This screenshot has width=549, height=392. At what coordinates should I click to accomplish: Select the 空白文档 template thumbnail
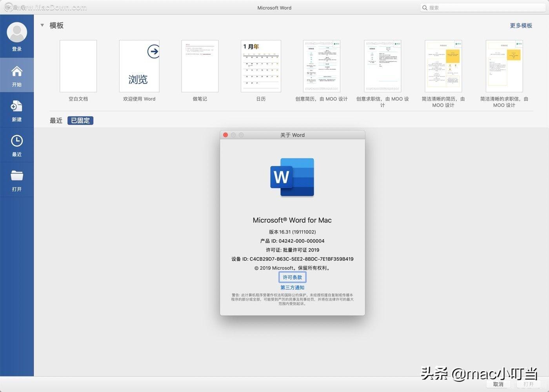pos(78,66)
